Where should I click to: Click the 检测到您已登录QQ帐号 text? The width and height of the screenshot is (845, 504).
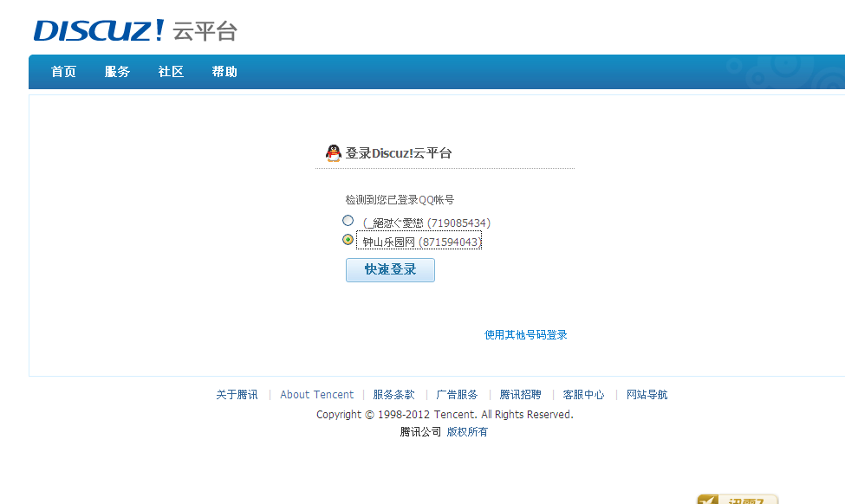click(400, 200)
